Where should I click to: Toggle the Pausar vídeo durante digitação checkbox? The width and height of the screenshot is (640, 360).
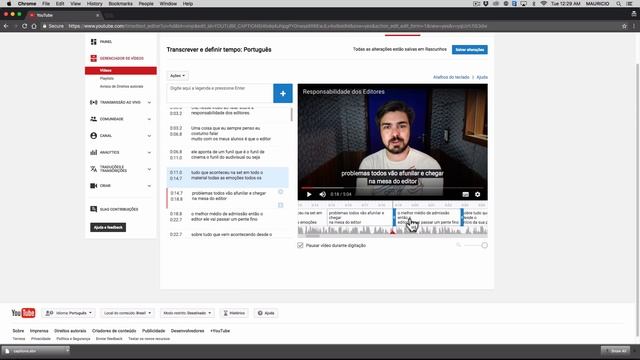300,245
